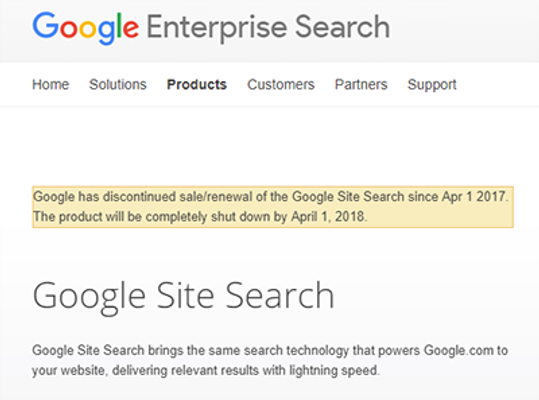Viewport: 539px width, 400px height.
Task: Click the line starting The product will be
Action: click(200, 216)
